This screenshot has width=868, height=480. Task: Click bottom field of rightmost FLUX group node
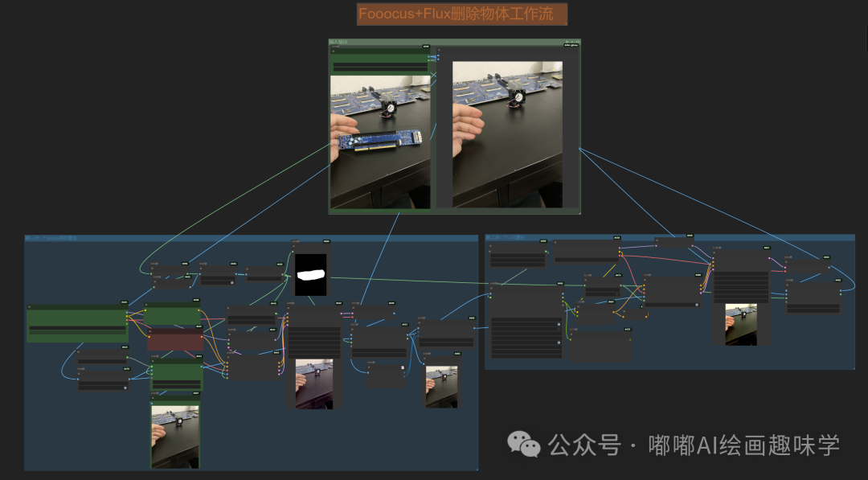[x=813, y=310]
